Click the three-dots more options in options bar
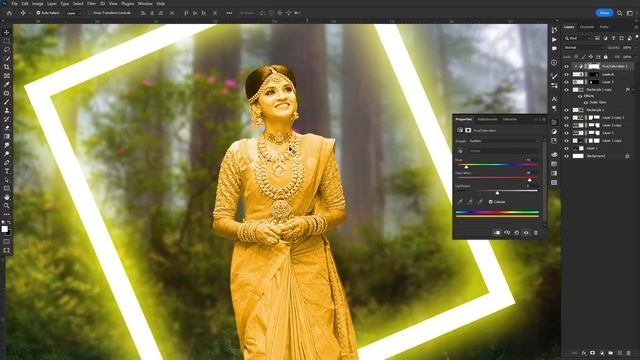 [229, 13]
